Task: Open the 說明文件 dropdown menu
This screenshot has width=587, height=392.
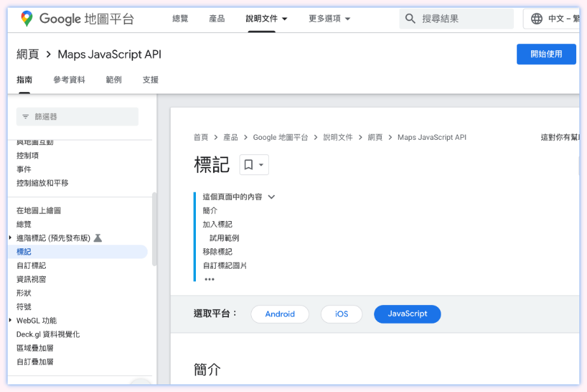Action: pyautogui.click(x=266, y=18)
